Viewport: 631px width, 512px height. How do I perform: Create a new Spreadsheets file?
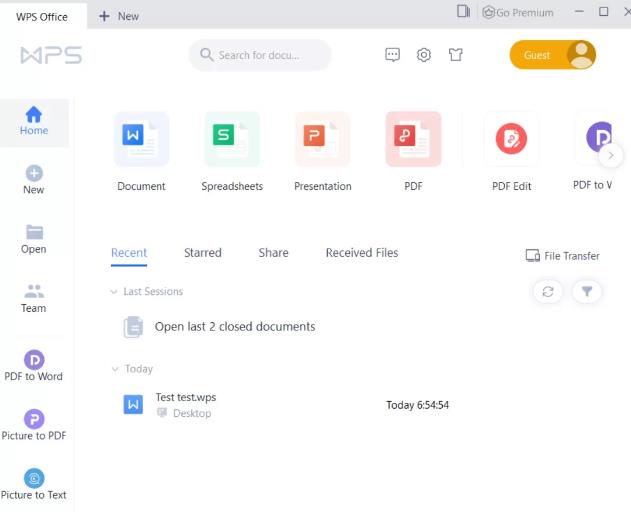click(x=232, y=152)
